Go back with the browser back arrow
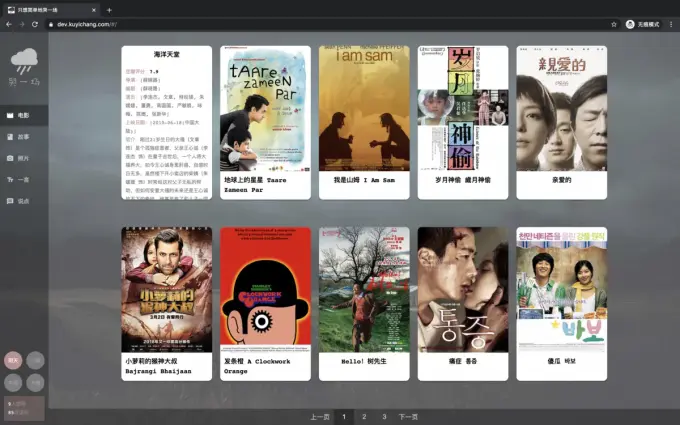The image size is (680, 425). pyautogui.click(x=9, y=24)
